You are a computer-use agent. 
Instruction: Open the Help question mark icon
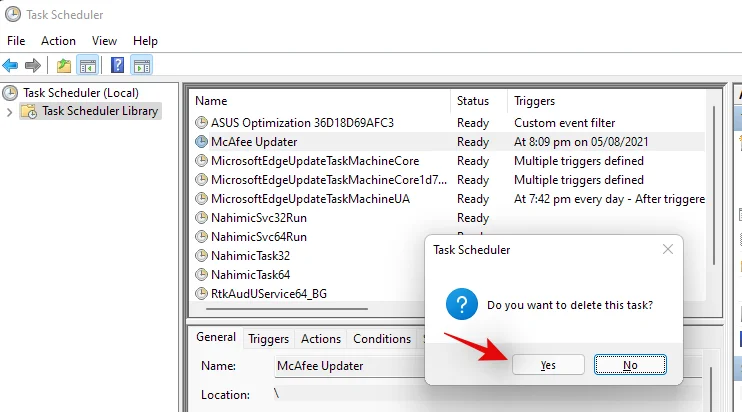[117, 65]
